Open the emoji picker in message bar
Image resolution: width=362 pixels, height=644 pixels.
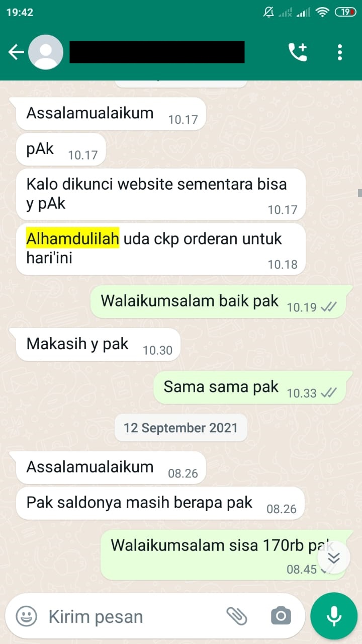pyautogui.click(x=27, y=616)
